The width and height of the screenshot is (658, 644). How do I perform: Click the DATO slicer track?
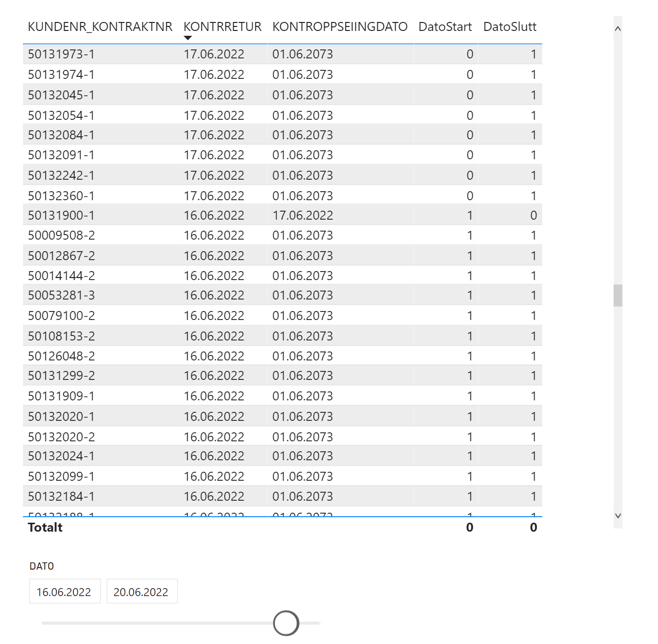tap(181, 623)
